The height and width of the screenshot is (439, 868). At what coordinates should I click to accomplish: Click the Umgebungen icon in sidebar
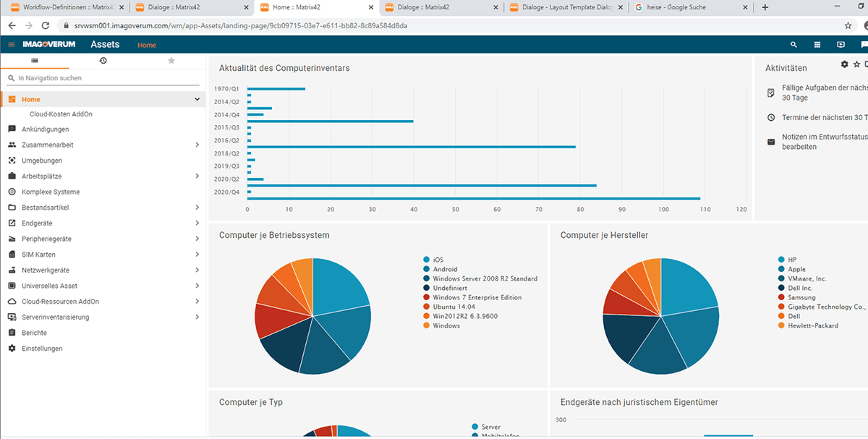tap(12, 161)
